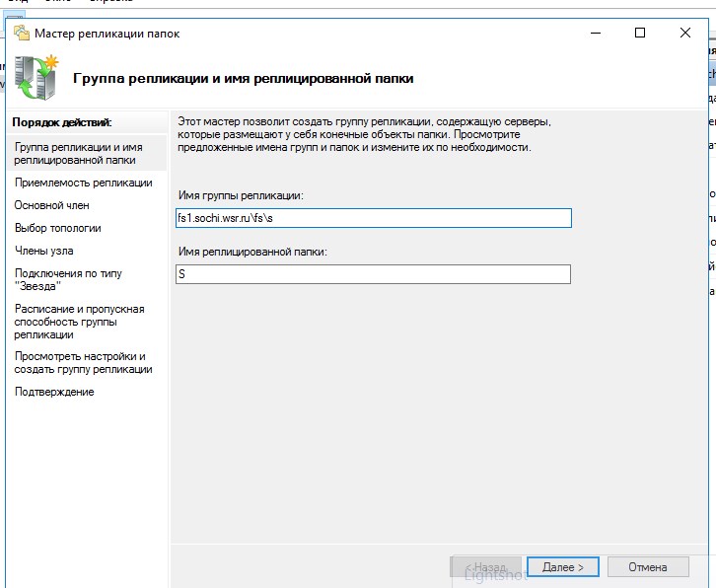The height and width of the screenshot is (588, 716).
Task: Click the Далее button
Action: (x=562, y=567)
